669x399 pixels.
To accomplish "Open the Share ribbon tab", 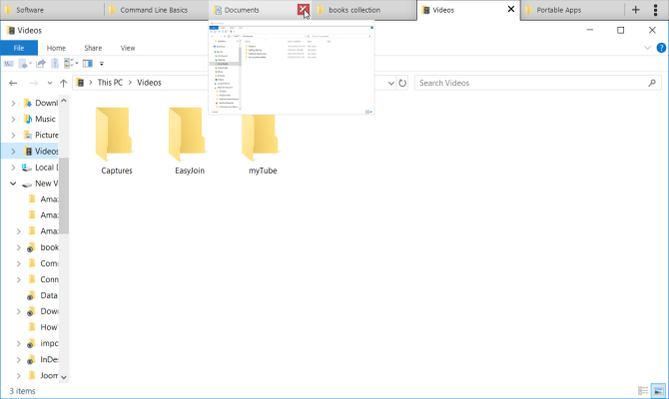I will click(93, 48).
